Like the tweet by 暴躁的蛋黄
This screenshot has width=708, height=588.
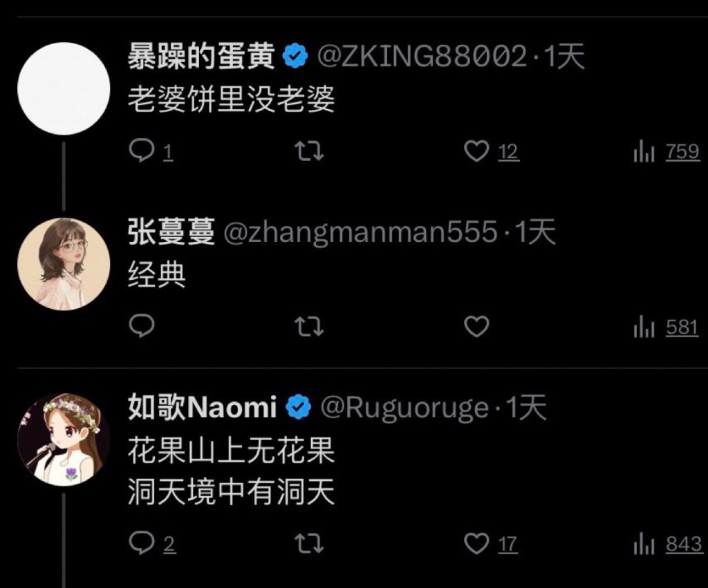492,151
